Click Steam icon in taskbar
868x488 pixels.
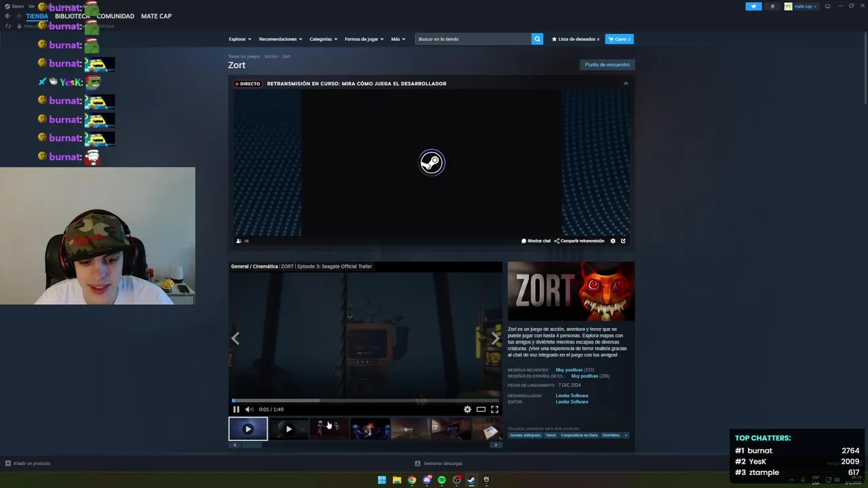(x=471, y=480)
